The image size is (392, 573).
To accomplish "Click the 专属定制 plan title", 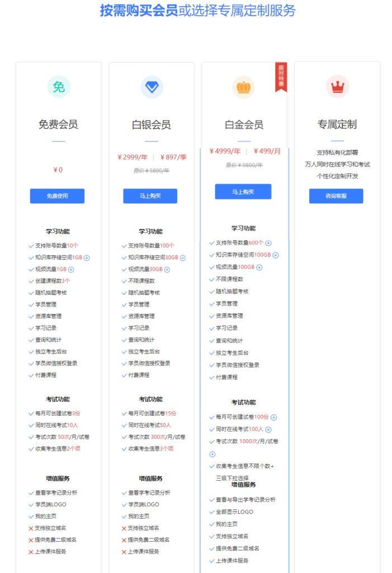I will (x=337, y=124).
